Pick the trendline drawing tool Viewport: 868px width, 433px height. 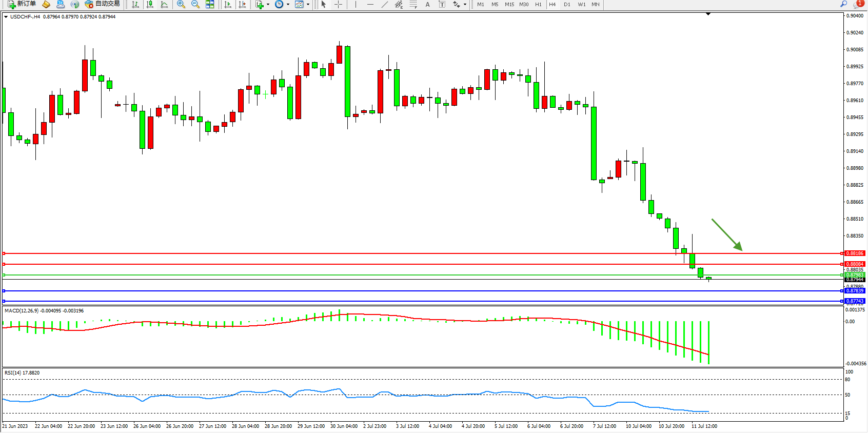tap(384, 4)
